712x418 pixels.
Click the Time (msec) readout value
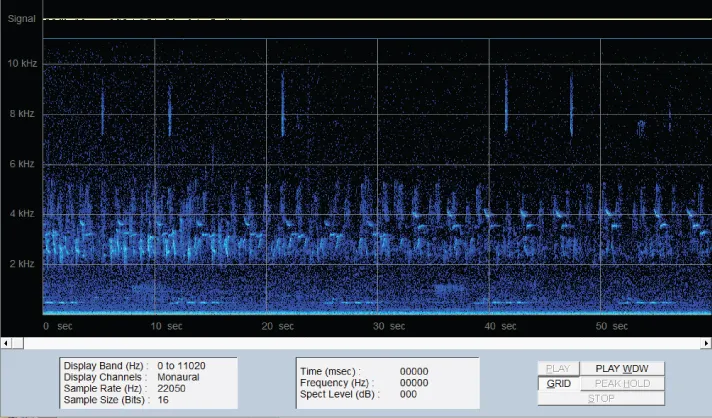tap(414, 371)
